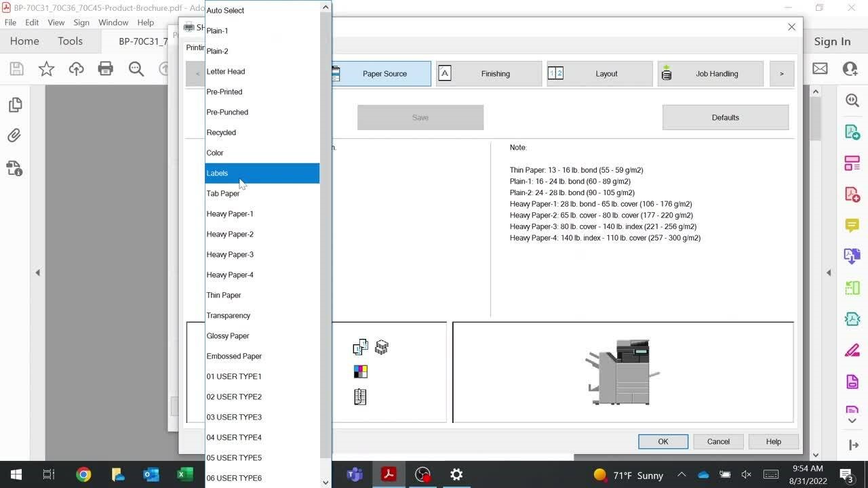
Task: Click the CMYK color mode icon
Action: [361, 371]
